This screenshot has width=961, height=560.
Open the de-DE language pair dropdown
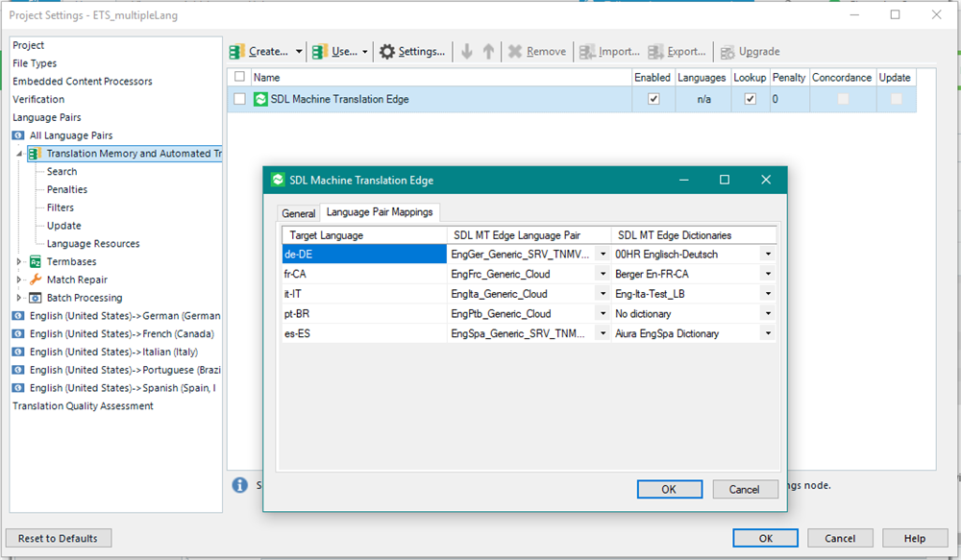click(604, 255)
